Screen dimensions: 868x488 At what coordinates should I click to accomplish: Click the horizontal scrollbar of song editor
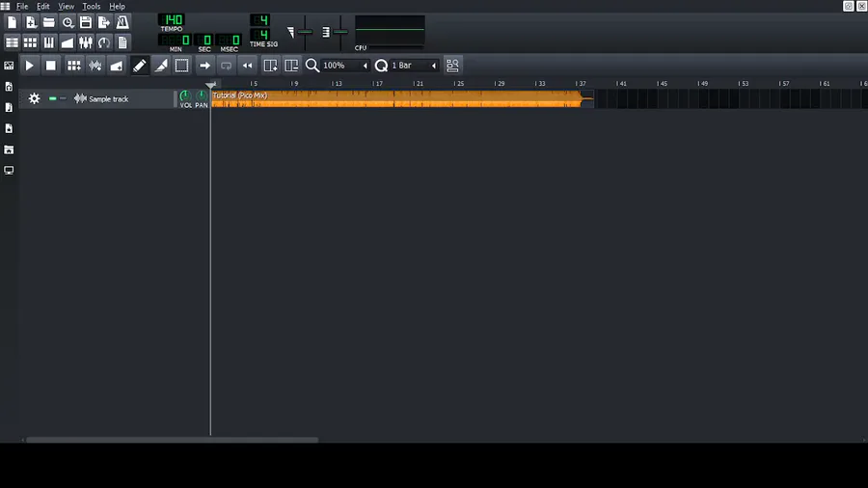[173, 440]
